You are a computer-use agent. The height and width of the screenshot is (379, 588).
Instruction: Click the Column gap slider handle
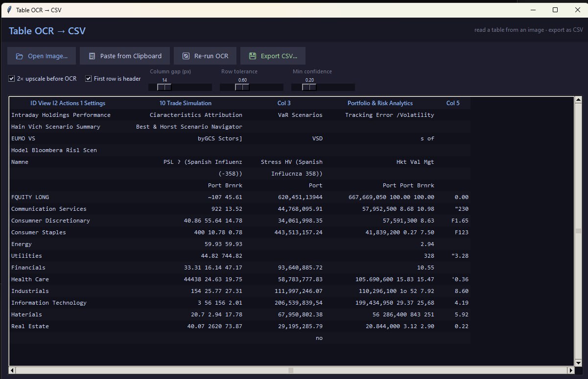[164, 87]
